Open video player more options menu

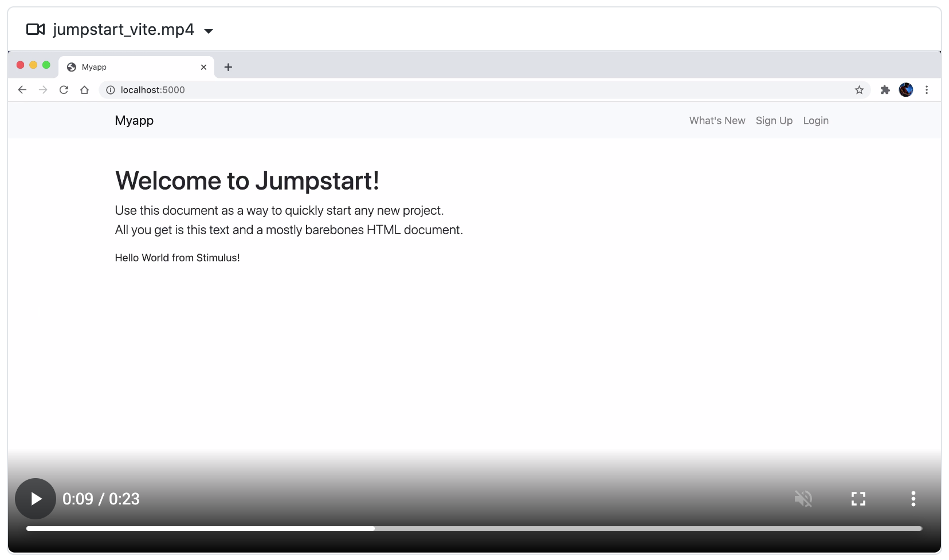(x=913, y=499)
